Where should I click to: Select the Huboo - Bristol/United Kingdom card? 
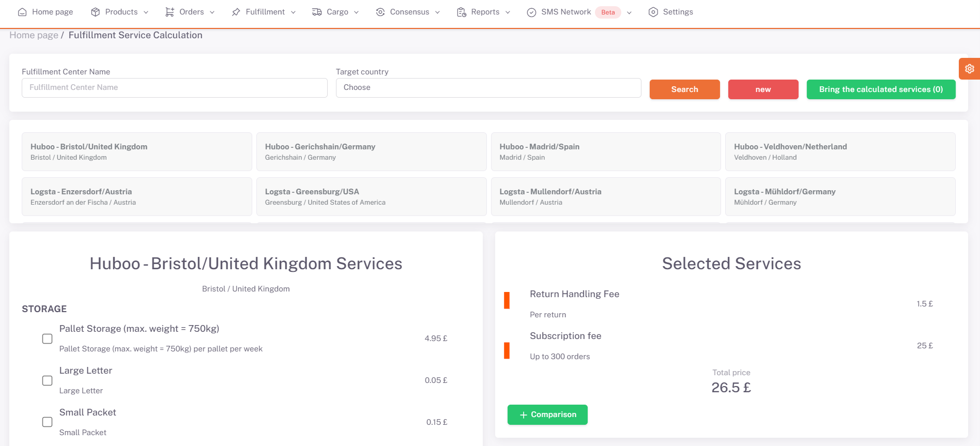(x=137, y=152)
